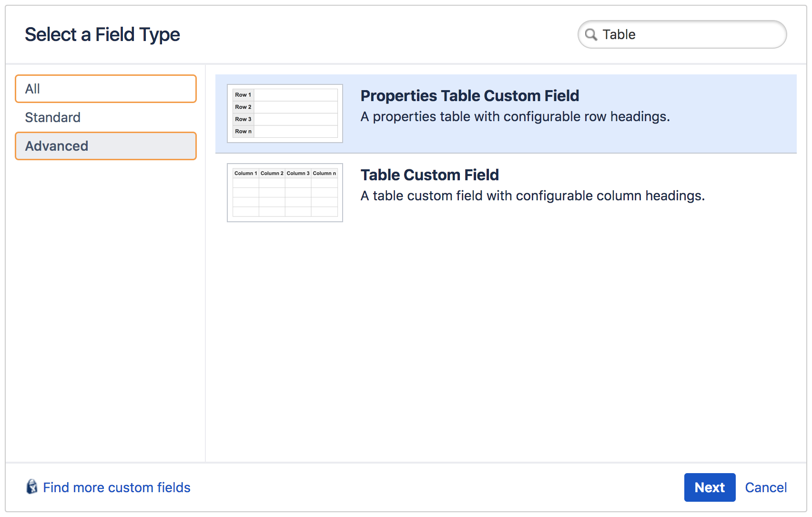The width and height of the screenshot is (812, 517).
Task: Click the Table Custom Field preview thumbnail
Action: pyautogui.click(x=284, y=192)
